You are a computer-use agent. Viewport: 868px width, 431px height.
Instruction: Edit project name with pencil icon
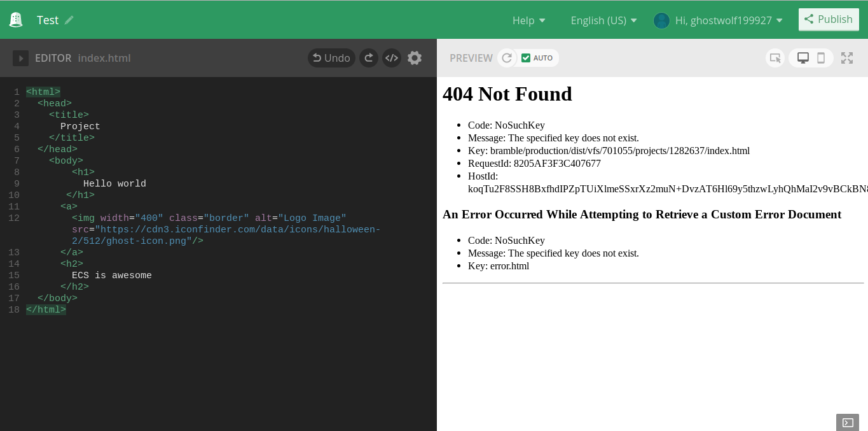click(69, 20)
